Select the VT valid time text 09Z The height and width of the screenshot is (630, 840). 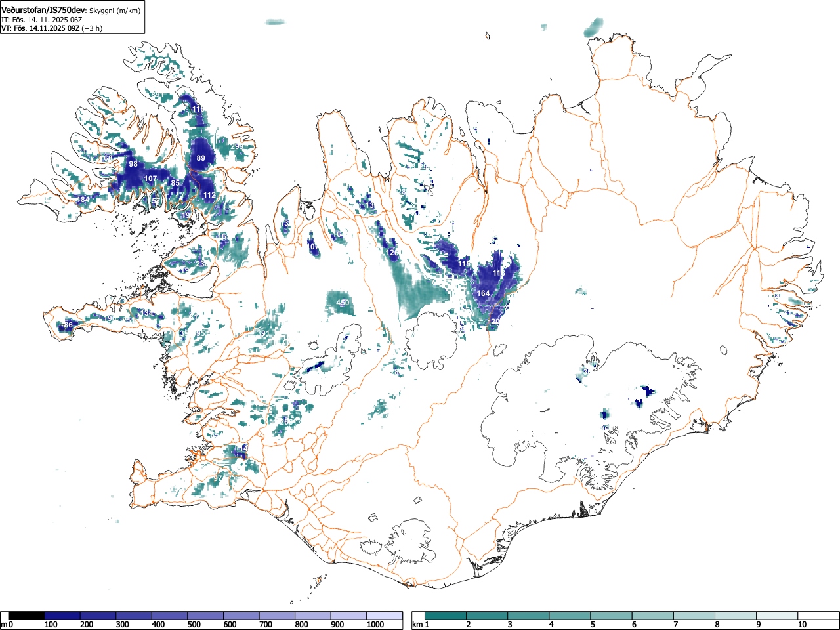[x=73, y=28]
